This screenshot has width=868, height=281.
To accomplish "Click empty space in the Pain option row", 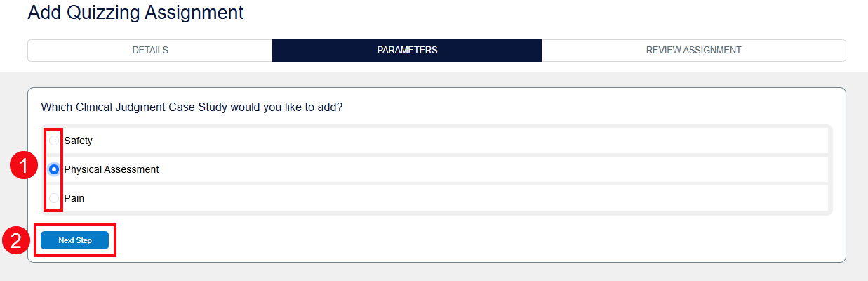I will click(456, 198).
